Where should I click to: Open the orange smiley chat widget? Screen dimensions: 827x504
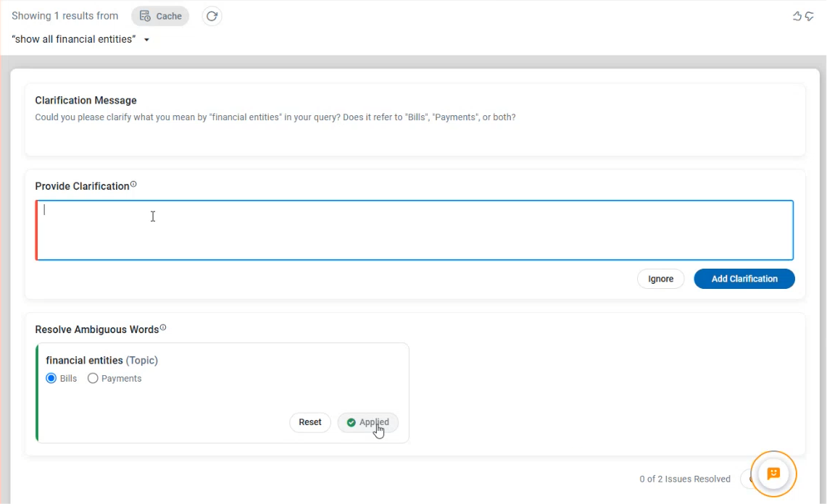tap(773, 474)
